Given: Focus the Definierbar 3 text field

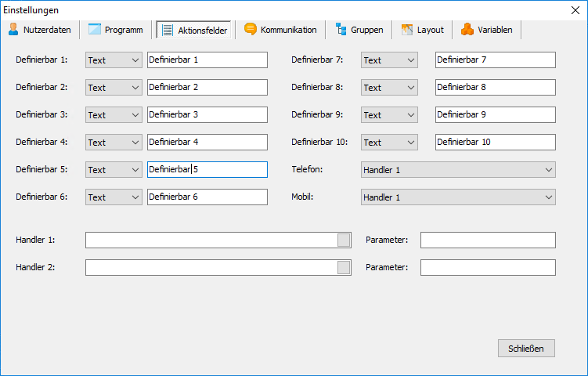Looking at the screenshot, I should 207,115.
